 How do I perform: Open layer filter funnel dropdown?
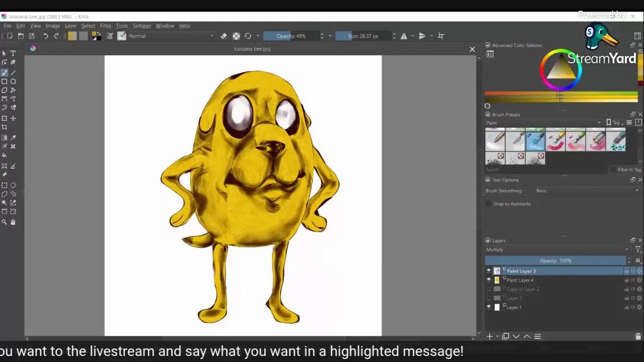[638, 249]
